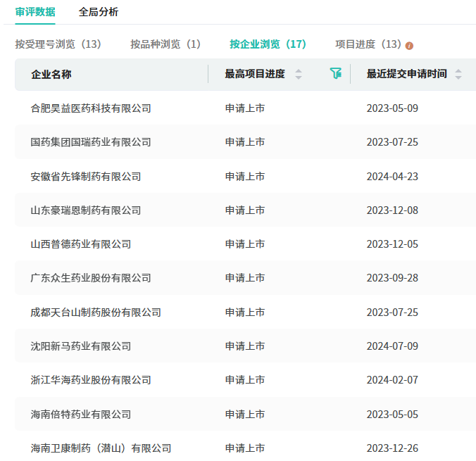This screenshot has width=476, height=461.
Task: Open the 按品种浏览 (1) view
Action: 165,44
